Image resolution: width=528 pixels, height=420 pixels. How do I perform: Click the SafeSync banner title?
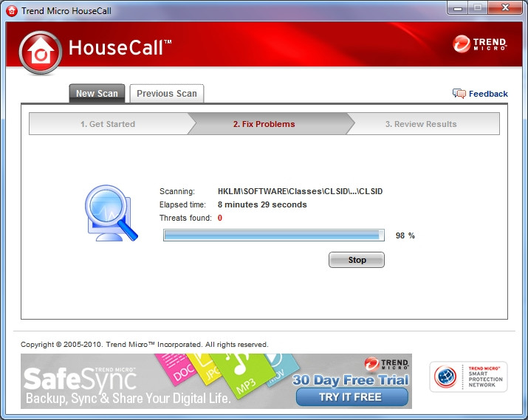[80, 379]
